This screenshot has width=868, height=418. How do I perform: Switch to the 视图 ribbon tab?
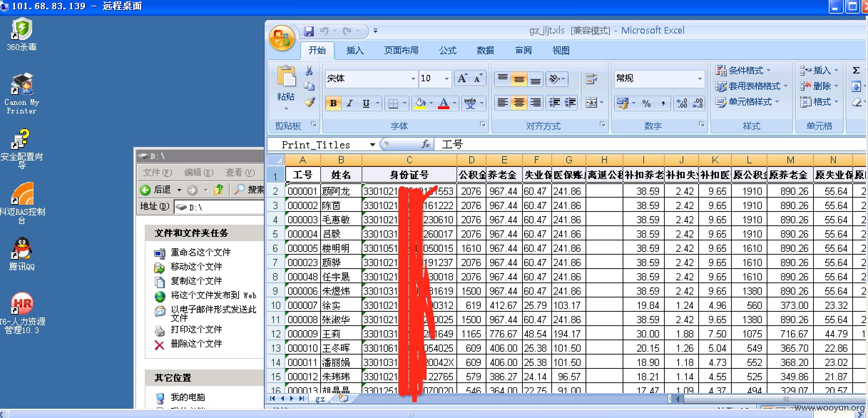click(561, 51)
